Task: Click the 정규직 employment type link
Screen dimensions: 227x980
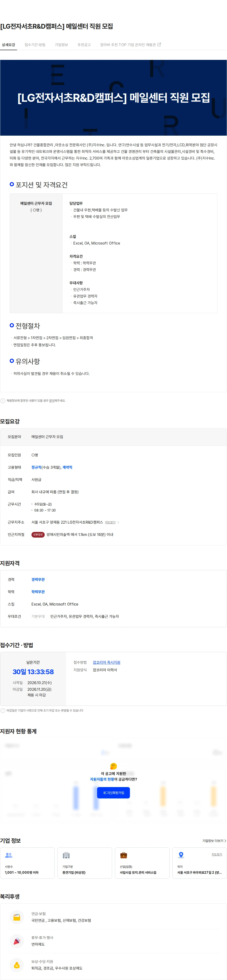Action: (36, 467)
